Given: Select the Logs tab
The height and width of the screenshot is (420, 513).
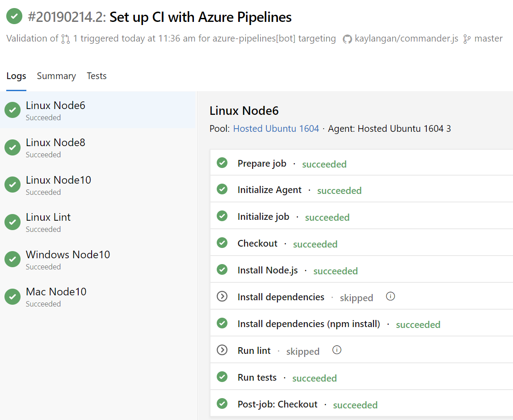Looking at the screenshot, I should [16, 76].
